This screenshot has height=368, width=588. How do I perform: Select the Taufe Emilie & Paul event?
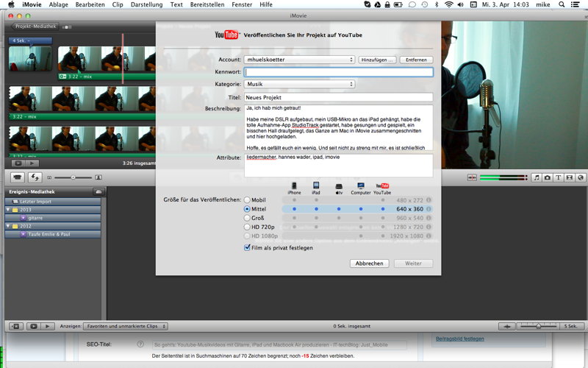pos(53,234)
